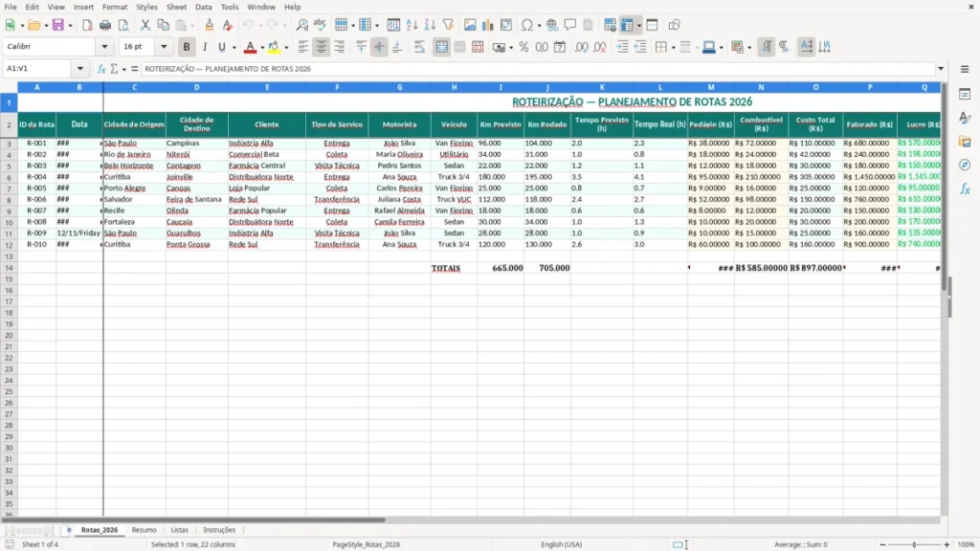Toggle the AutoFilter funnel icon

448,25
